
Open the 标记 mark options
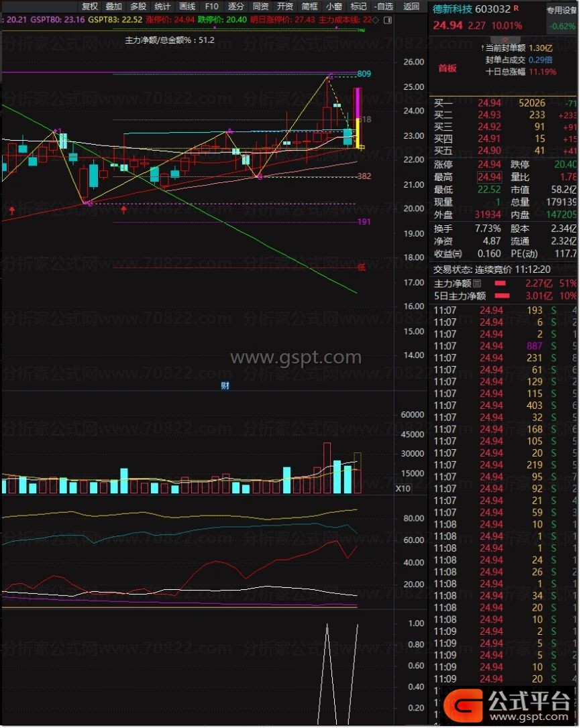[359, 7]
